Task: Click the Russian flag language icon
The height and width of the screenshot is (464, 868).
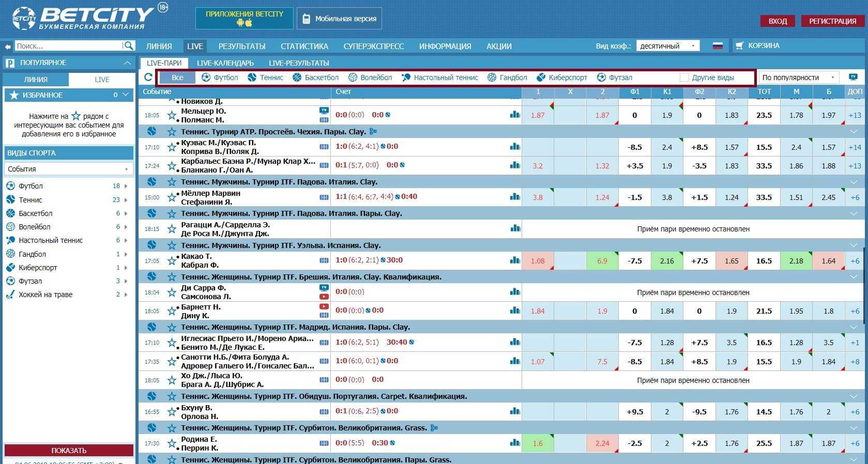Action: pos(718,45)
